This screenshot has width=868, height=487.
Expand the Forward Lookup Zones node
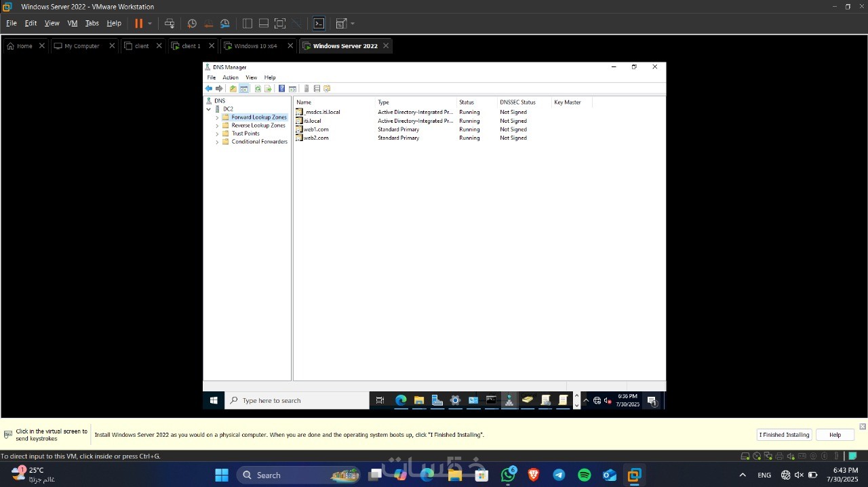pos(217,117)
